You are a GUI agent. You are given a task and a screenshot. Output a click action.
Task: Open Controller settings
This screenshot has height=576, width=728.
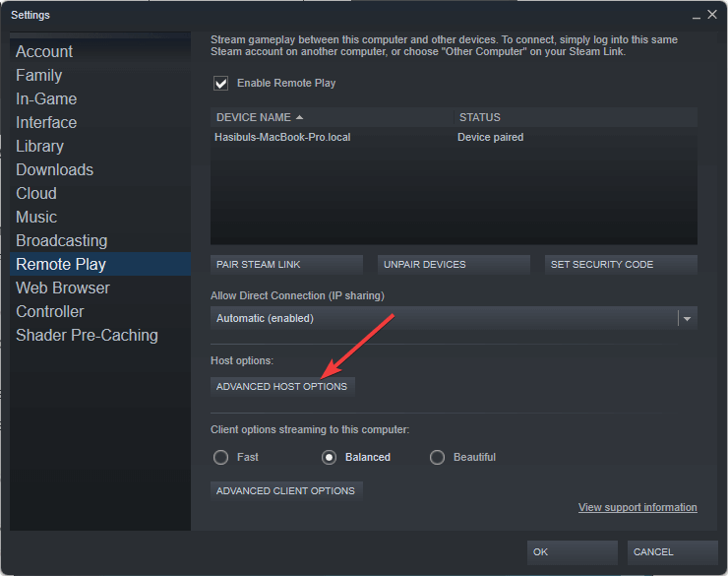99,312
